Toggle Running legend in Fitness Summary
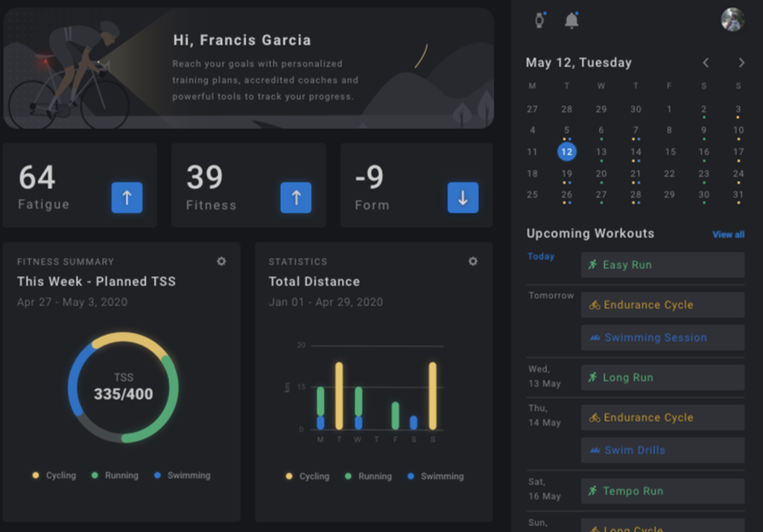Image resolution: width=763 pixels, height=532 pixels. 115,475
